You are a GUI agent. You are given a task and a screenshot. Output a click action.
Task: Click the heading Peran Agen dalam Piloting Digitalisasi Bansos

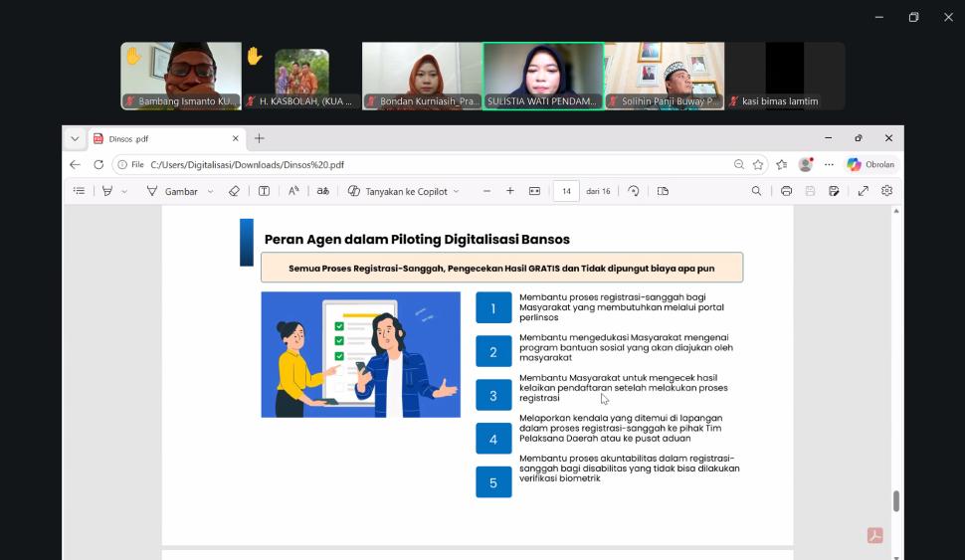click(x=417, y=240)
